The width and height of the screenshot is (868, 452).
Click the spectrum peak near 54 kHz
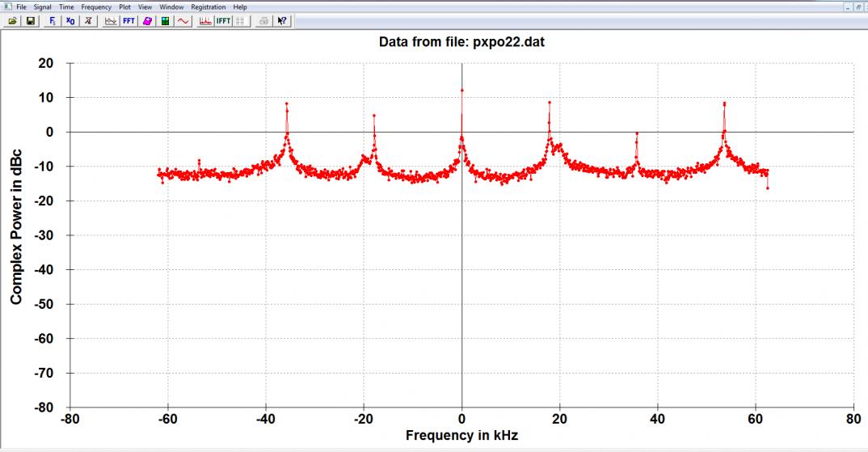click(x=724, y=103)
